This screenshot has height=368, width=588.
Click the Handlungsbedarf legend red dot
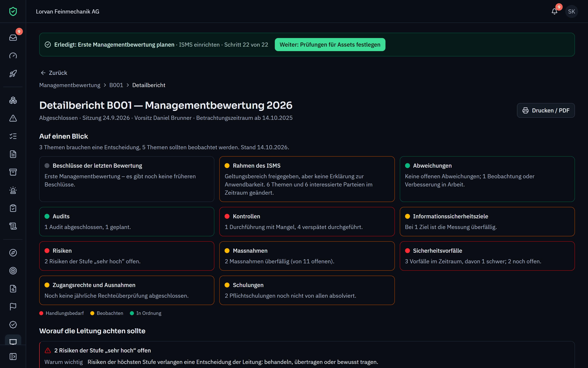pos(41,313)
